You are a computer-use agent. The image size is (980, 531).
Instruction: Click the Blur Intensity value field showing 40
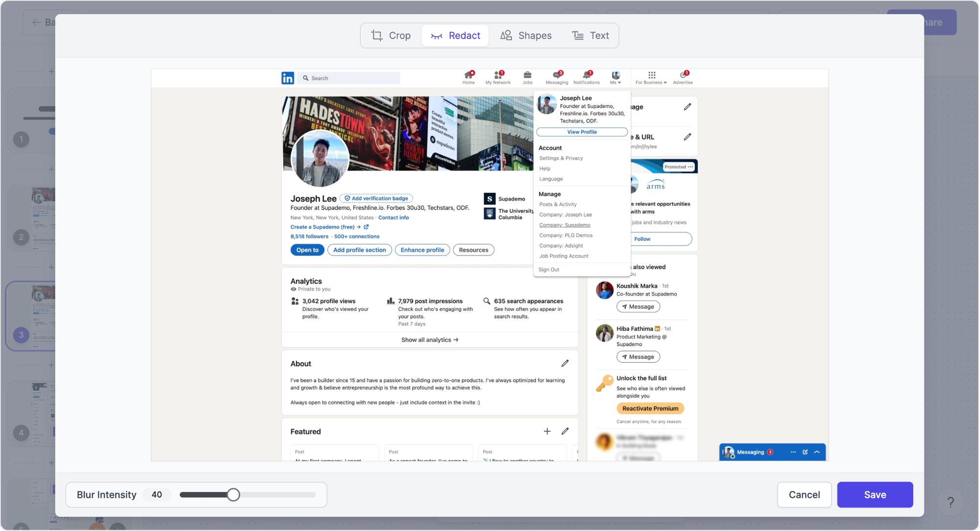point(156,495)
